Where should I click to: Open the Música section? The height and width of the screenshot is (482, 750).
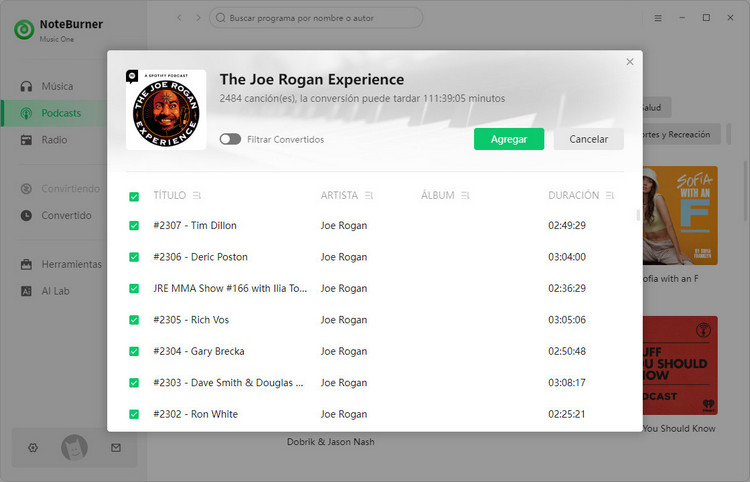point(55,87)
